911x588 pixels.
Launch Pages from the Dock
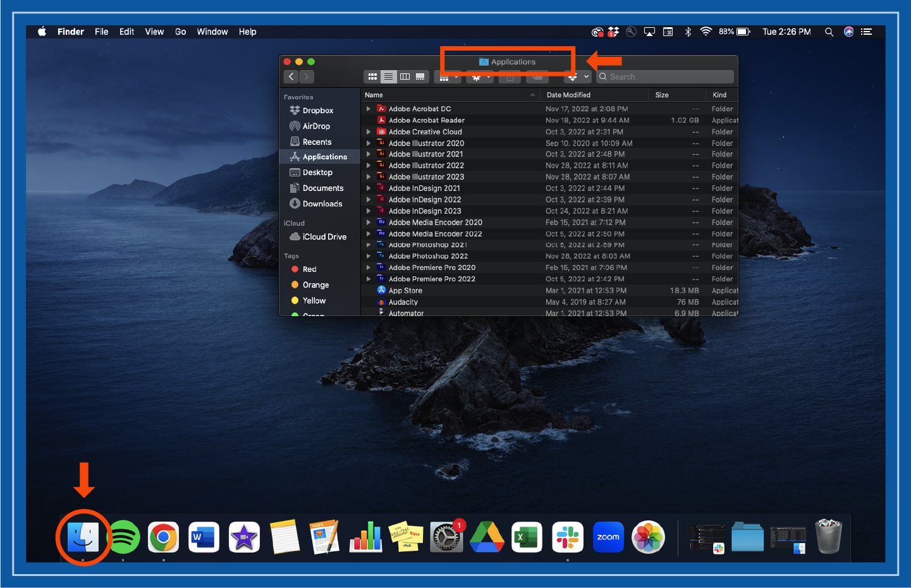[x=325, y=537]
